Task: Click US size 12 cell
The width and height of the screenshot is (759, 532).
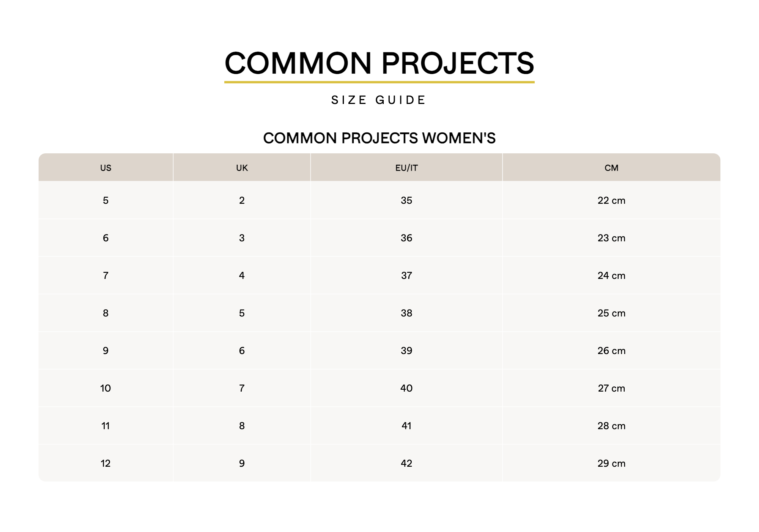Action: coord(106,463)
